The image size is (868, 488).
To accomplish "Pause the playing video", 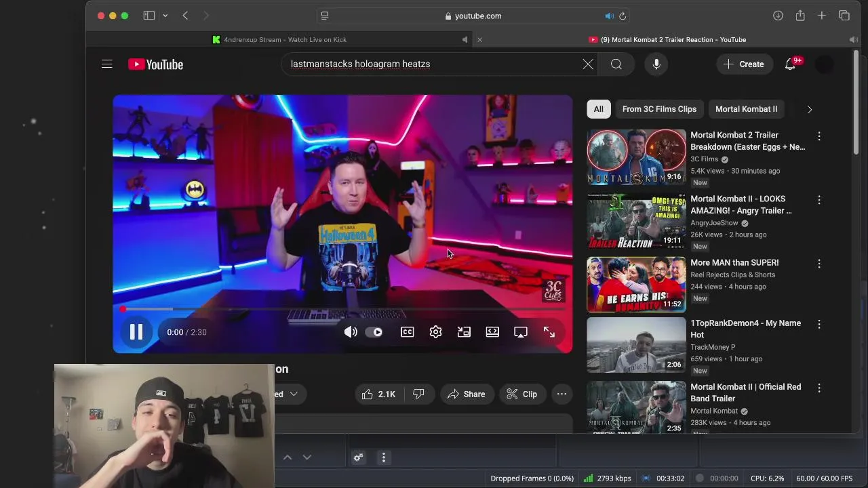I will tap(136, 332).
